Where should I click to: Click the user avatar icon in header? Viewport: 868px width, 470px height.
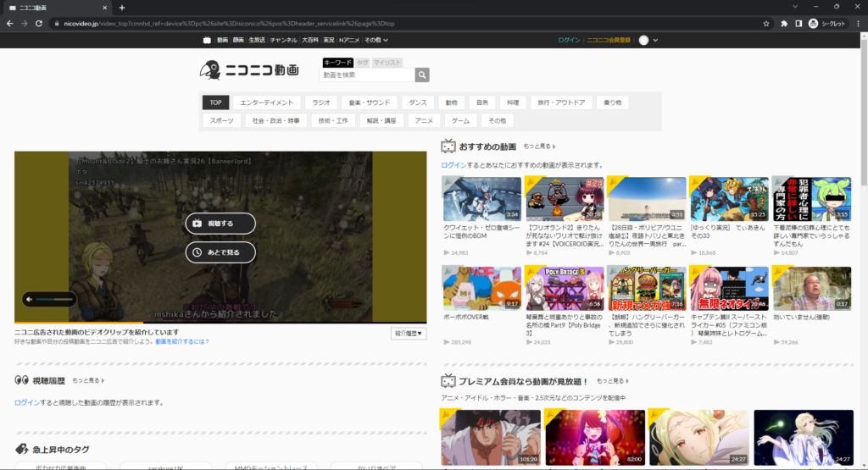point(643,40)
